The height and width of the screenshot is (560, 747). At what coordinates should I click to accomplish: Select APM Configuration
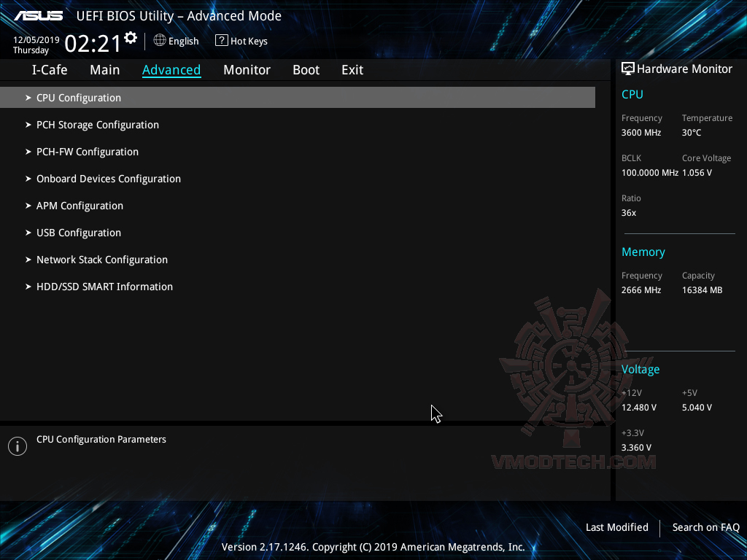point(80,206)
